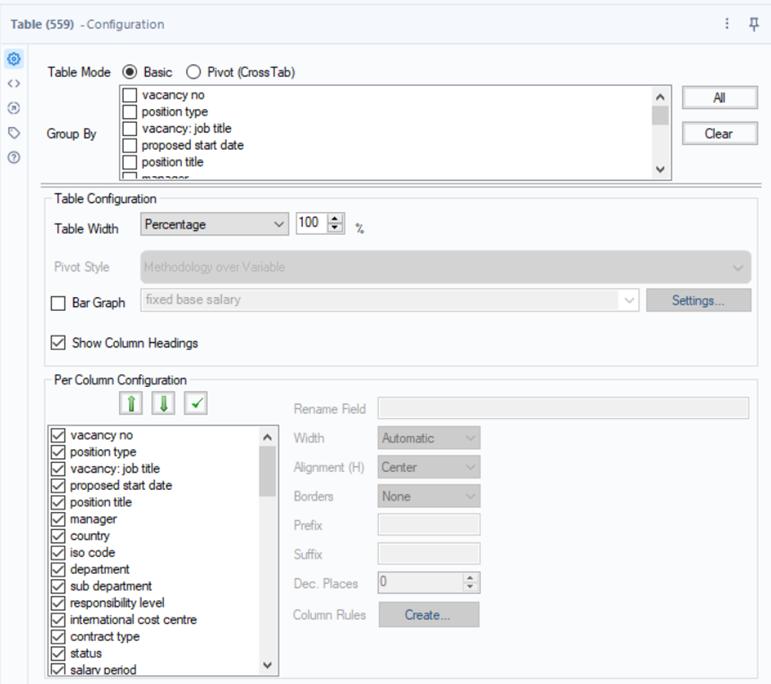This screenshot has height=684, width=771.
Task: Click the green move-up arrow button
Action: pos(130,403)
